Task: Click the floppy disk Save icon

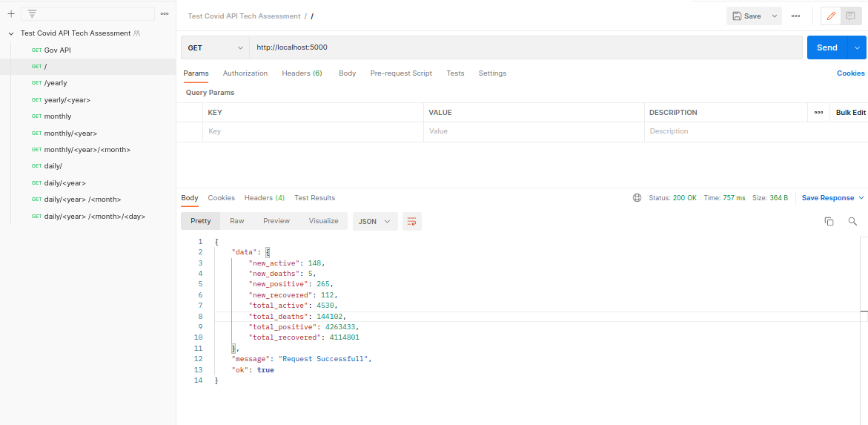Action: (737, 16)
